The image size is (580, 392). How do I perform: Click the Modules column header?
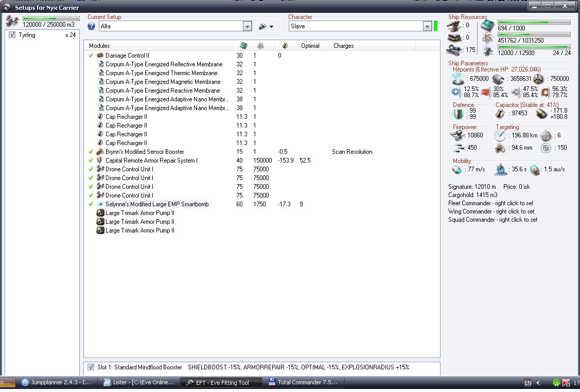pos(99,45)
